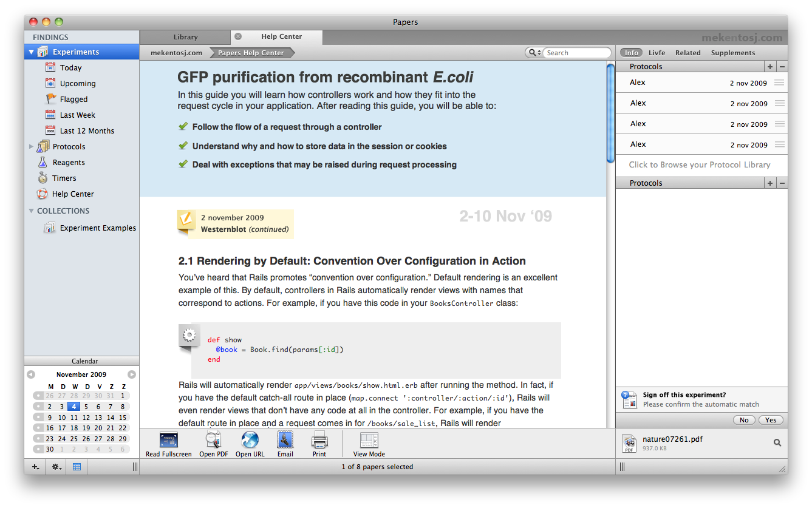
Task: Select the week row starting with 2 in the calendar
Action: 38,407
